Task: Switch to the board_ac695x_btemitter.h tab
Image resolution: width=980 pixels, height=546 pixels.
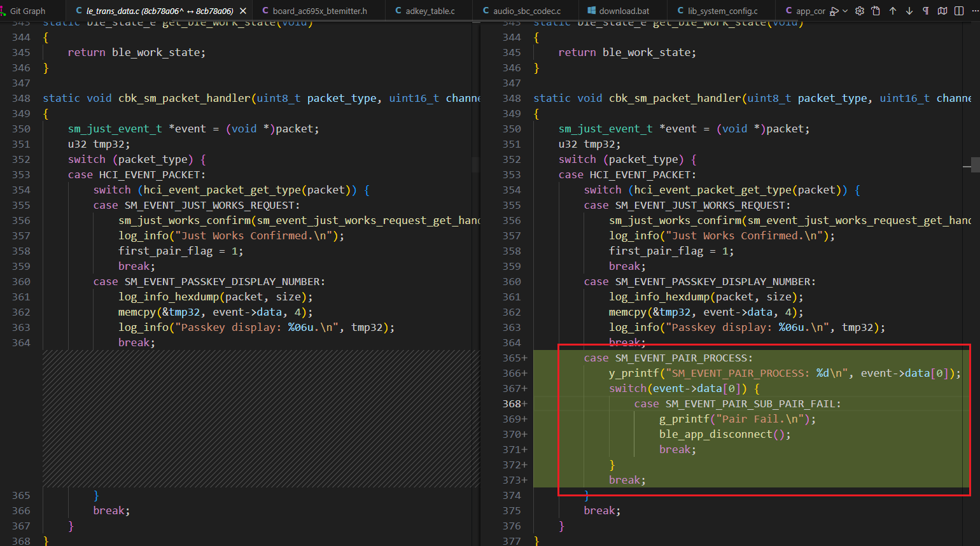Action: (318, 11)
